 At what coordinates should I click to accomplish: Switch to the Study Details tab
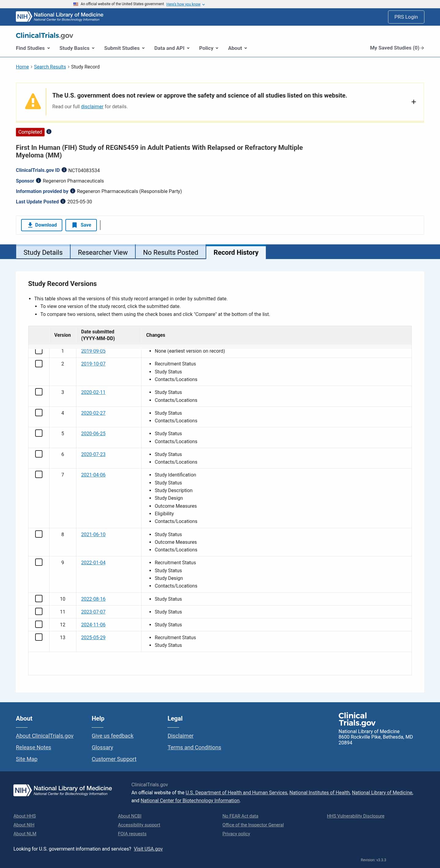(x=43, y=252)
